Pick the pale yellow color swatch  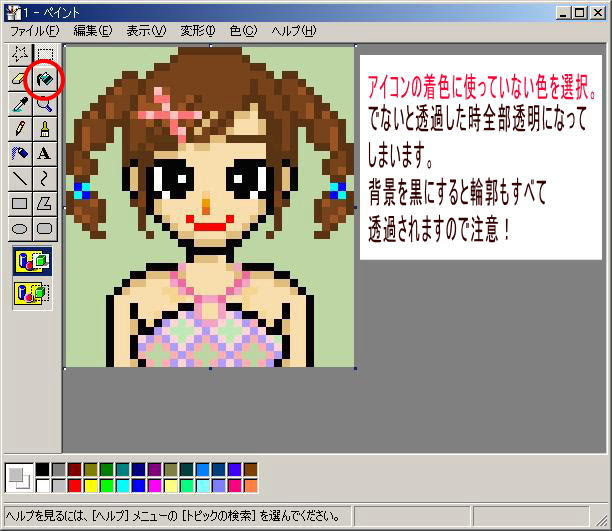tap(171, 485)
